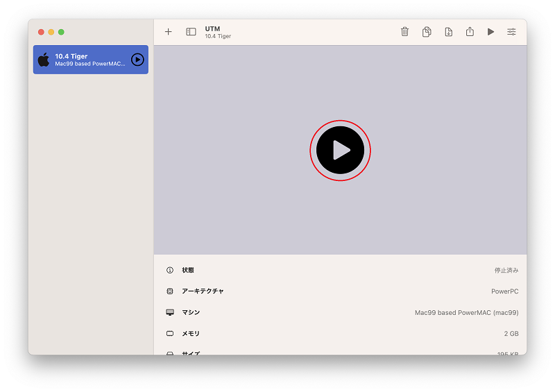Click the toolbar play triangle icon
This screenshot has height=392, width=555.
[490, 32]
